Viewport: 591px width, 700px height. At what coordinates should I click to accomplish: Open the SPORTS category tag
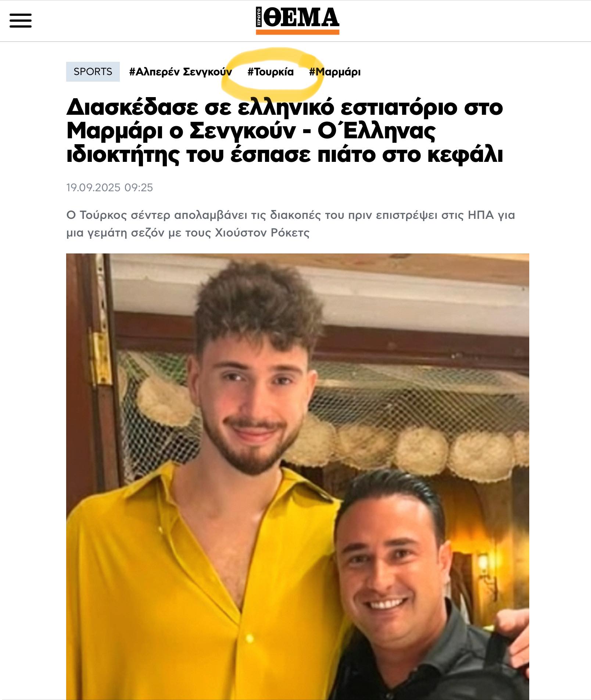(x=93, y=72)
